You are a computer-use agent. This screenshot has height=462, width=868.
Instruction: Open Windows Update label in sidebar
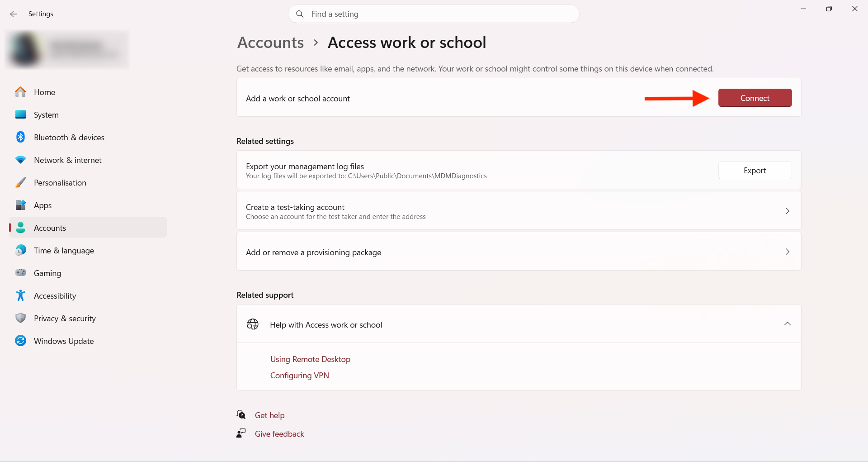point(64,341)
